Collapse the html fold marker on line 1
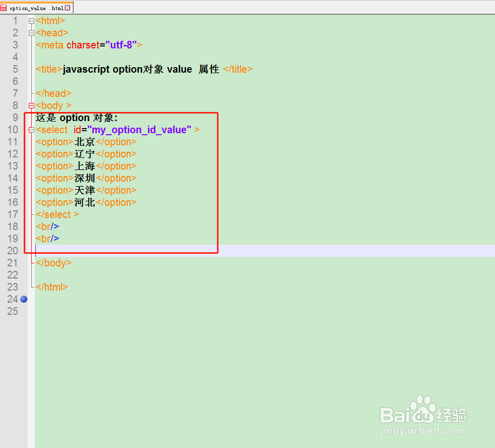Screen dimensions: 495x448 click(x=31, y=21)
